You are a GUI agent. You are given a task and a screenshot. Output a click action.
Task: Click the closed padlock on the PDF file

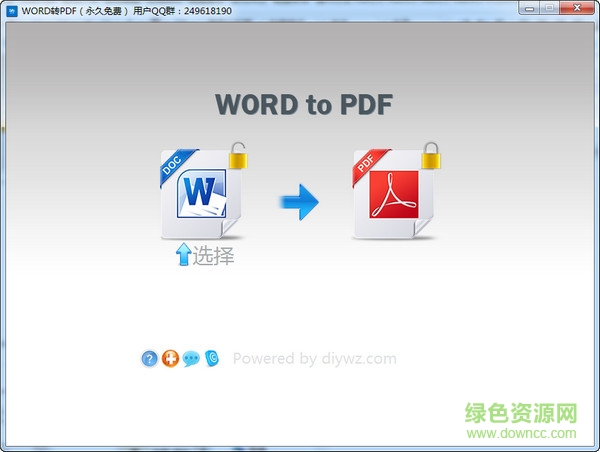tap(431, 155)
